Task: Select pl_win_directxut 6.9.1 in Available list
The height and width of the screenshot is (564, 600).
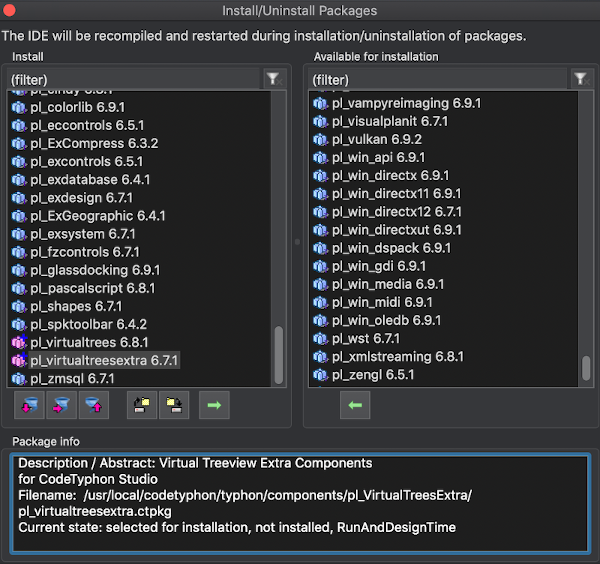Action: (397, 230)
